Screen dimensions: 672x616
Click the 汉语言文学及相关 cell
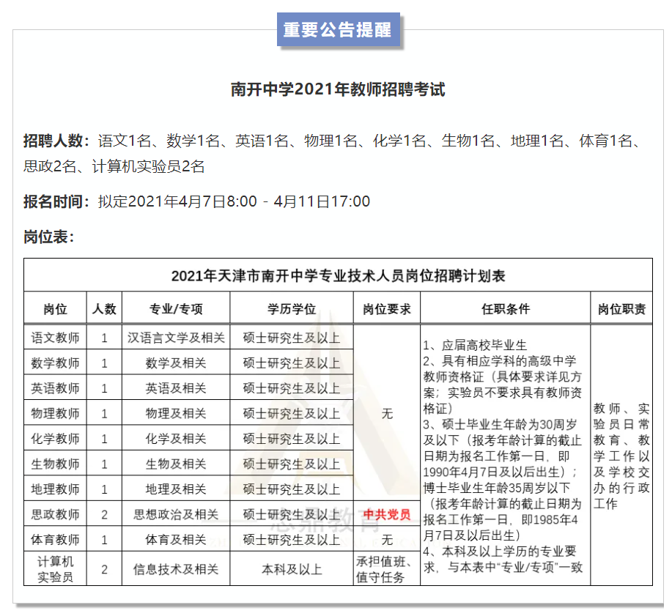pyautogui.click(x=176, y=338)
